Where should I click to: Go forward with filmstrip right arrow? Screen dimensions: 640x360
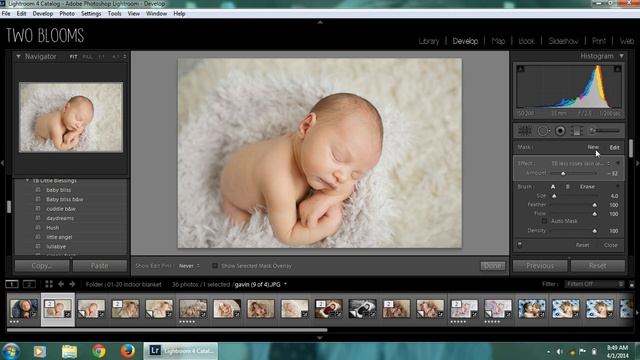pyautogui.click(x=72, y=284)
